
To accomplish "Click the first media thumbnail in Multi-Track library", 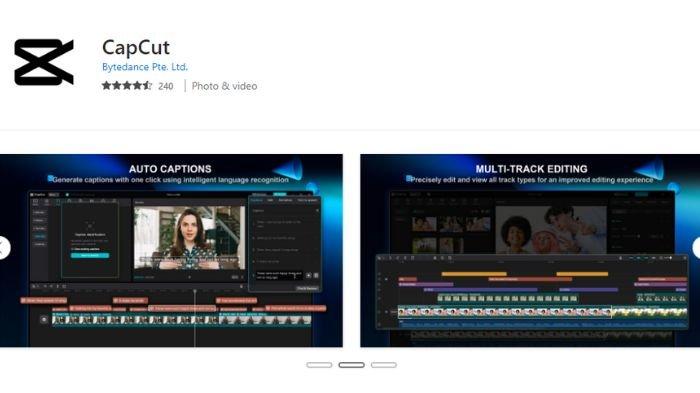I will coord(424,223).
